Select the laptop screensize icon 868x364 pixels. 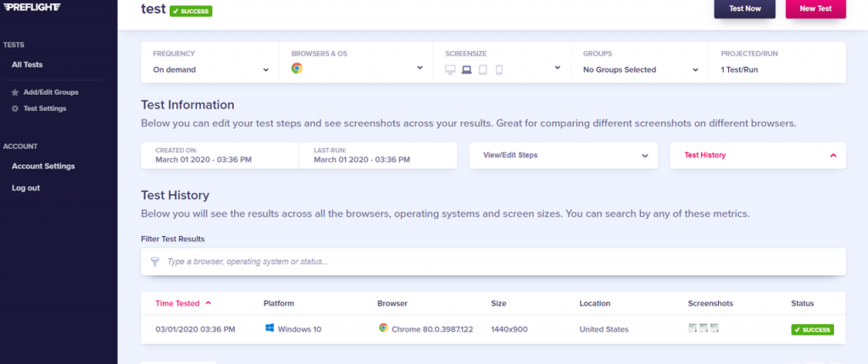(467, 70)
